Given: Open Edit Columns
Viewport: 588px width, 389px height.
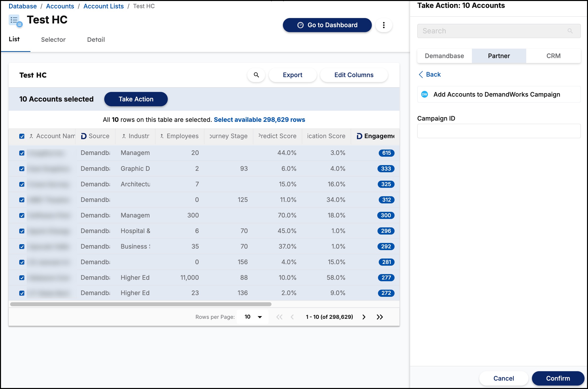Looking at the screenshot, I should tap(354, 75).
